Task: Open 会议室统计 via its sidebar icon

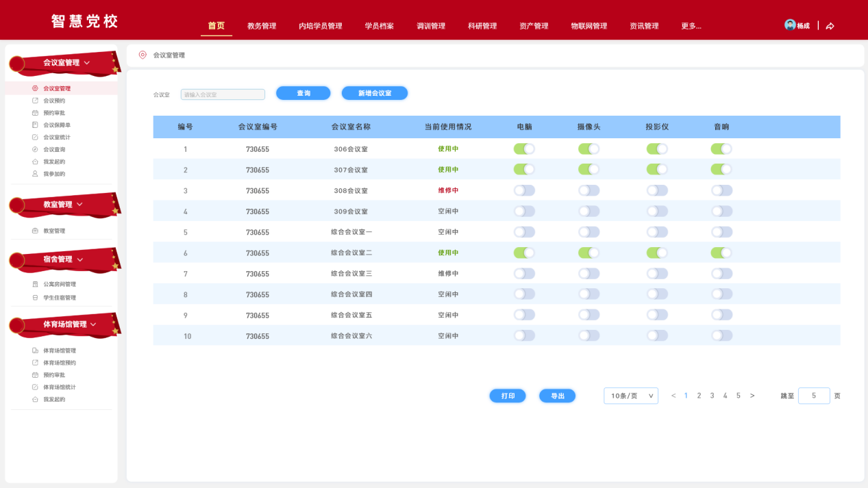Action: [35, 138]
